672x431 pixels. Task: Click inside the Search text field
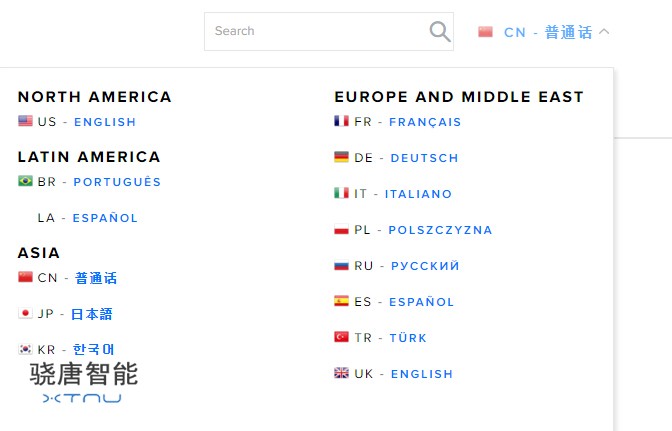pos(315,31)
